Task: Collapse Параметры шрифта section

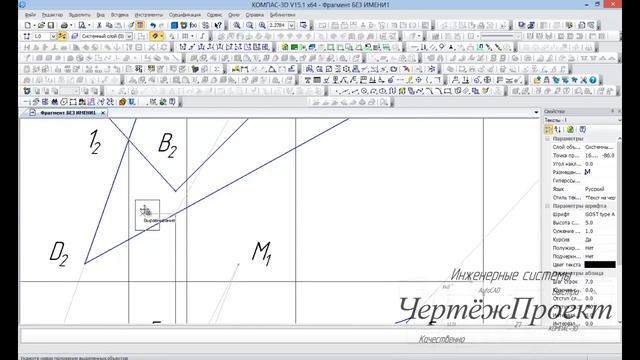Action: point(547,206)
